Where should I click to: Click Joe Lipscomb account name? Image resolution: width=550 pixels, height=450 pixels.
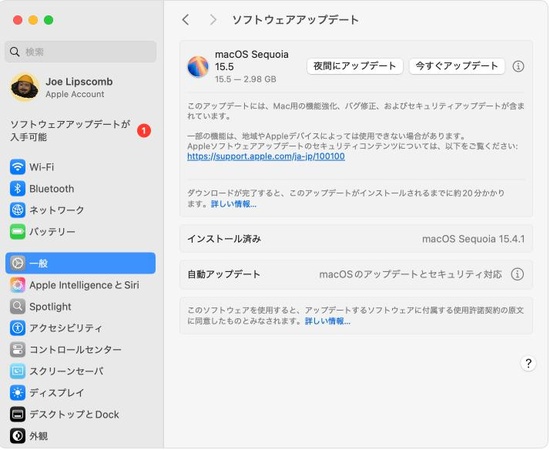[x=79, y=82]
